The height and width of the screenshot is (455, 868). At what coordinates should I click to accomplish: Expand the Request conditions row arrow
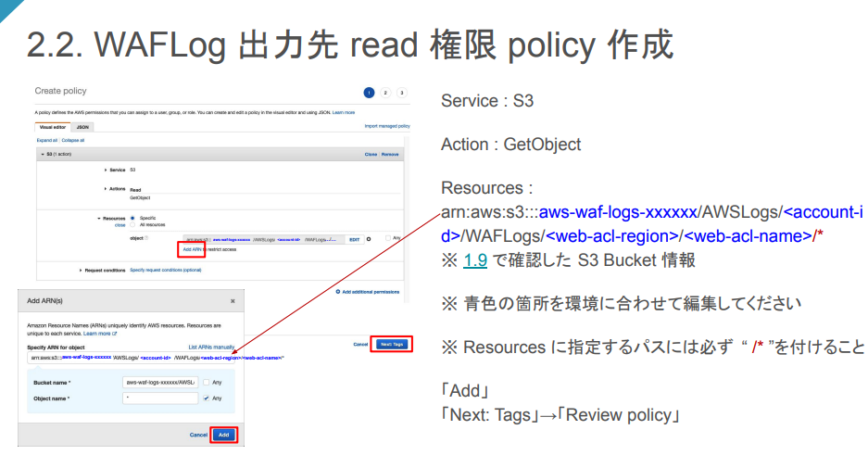click(81, 270)
